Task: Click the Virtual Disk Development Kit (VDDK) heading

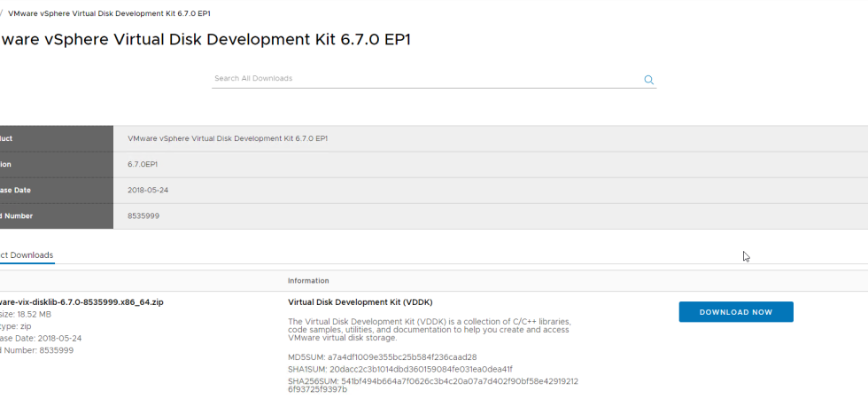Action: pyautogui.click(x=360, y=302)
